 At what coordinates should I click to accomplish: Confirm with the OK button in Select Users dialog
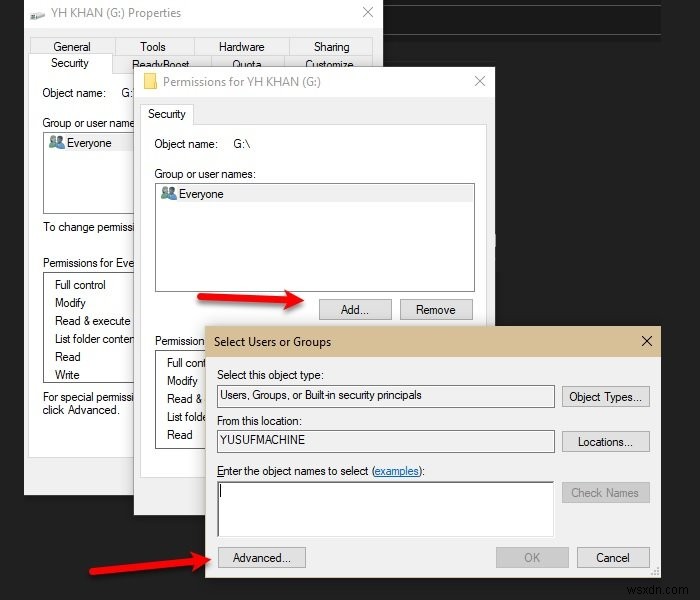tap(532, 558)
